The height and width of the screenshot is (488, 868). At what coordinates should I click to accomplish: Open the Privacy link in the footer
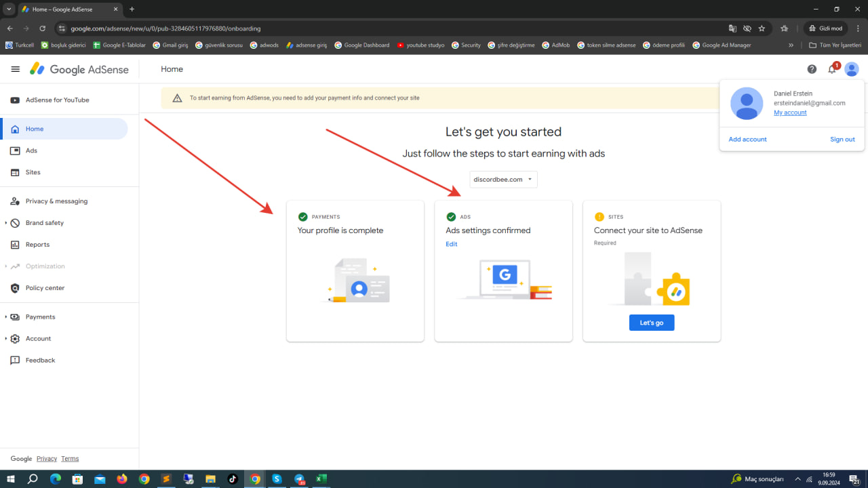tap(47, 459)
